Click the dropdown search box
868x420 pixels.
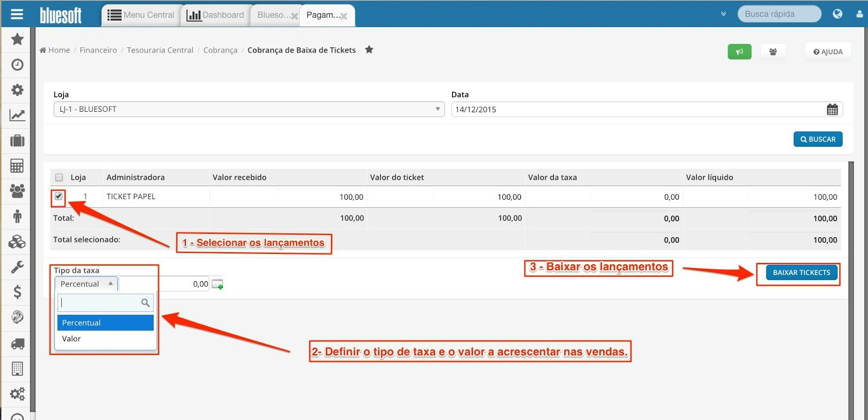pos(106,303)
